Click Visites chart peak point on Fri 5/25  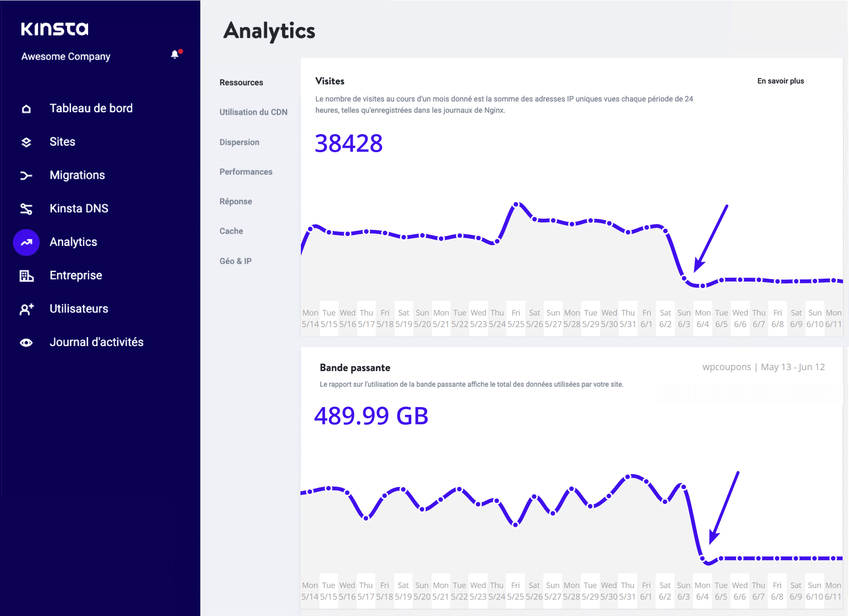pyautogui.click(x=516, y=205)
